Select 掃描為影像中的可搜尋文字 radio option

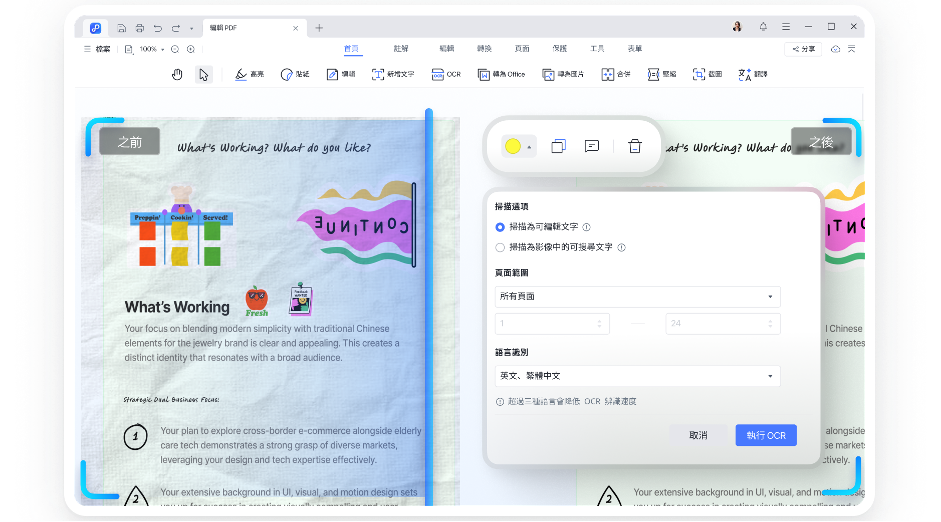pos(500,247)
